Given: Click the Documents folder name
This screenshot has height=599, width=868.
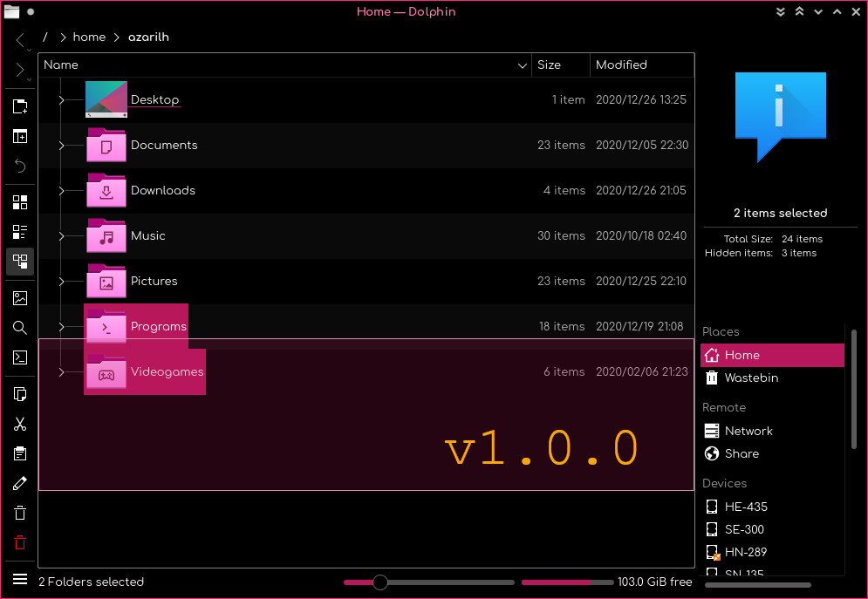Looking at the screenshot, I should coord(164,145).
